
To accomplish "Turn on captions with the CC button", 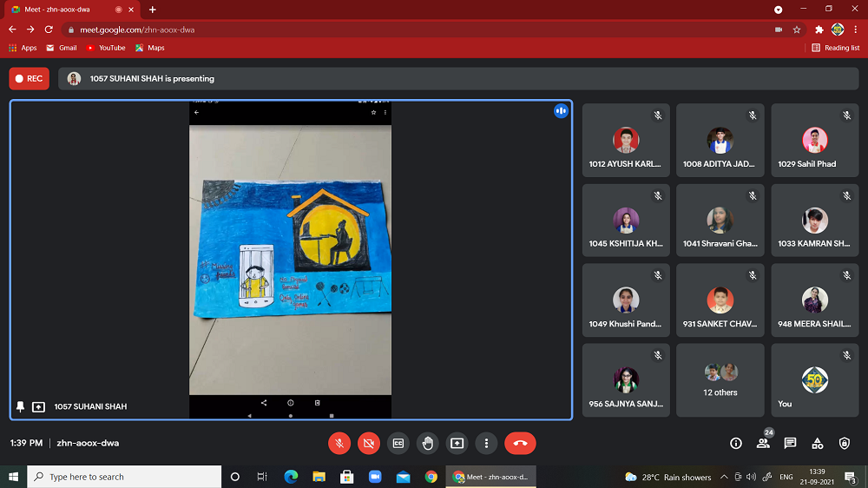I will [398, 443].
